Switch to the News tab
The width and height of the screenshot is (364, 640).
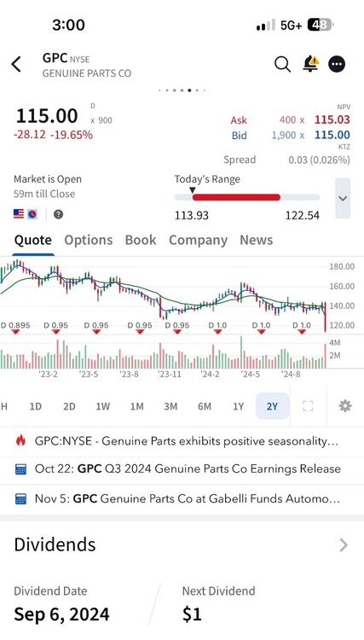tap(256, 240)
